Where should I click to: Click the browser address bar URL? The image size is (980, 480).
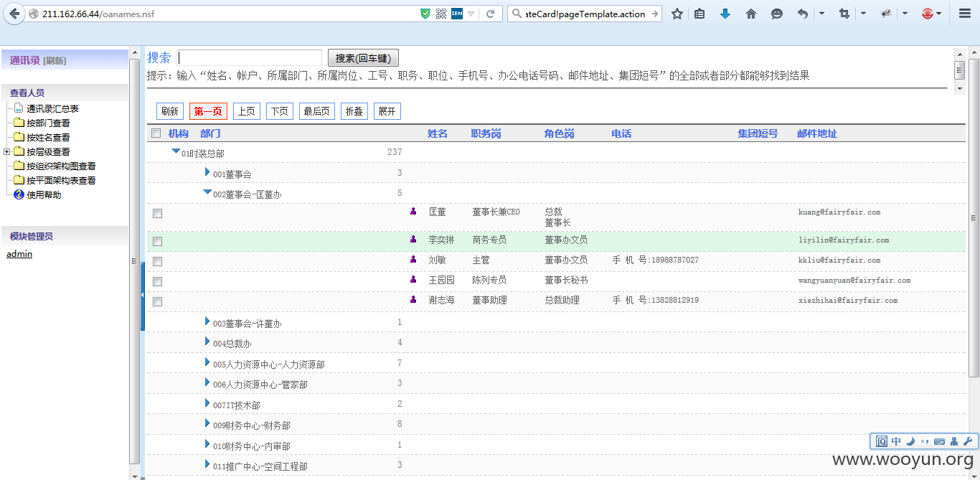click(x=98, y=14)
